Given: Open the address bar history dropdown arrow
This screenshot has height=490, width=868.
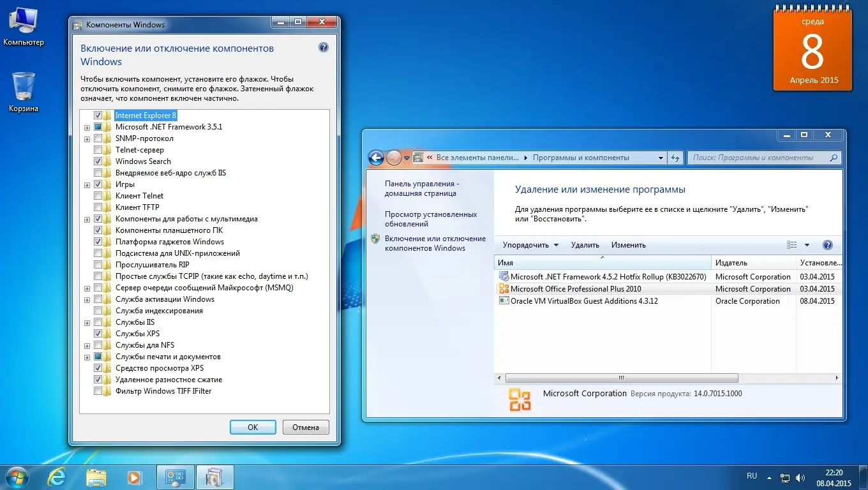Looking at the screenshot, I should click(x=661, y=158).
